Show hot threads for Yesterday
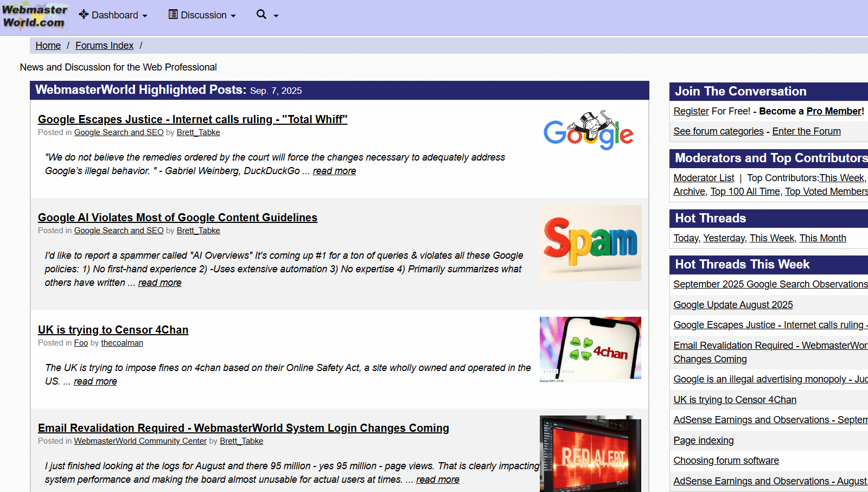The height and width of the screenshot is (492, 868). pyautogui.click(x=724, y=238)
